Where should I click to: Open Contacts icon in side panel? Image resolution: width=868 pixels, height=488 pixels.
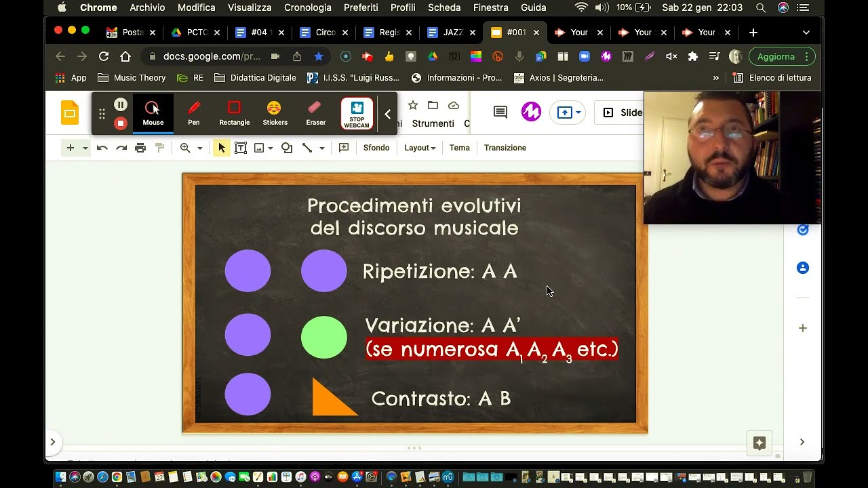click(803, 268)
